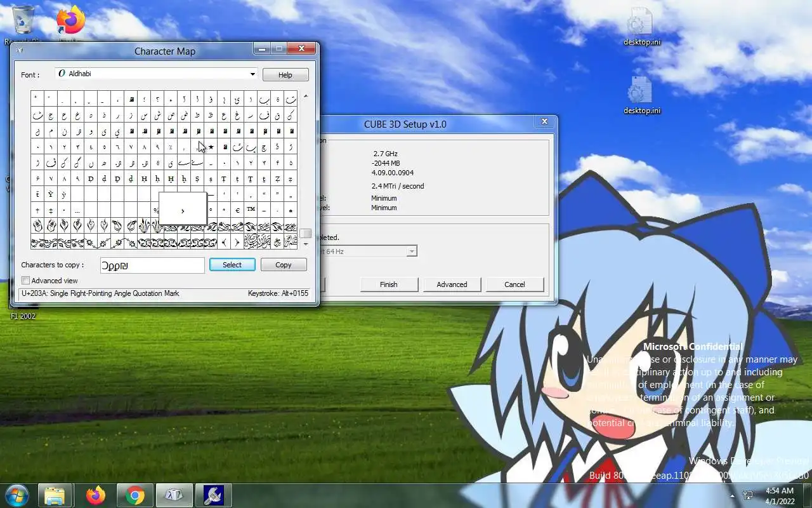Click the Keystroke: Alt+0155 status text
Image resolution: width=812 pixels, height=508 pixels.
click(x=278, y=293)
